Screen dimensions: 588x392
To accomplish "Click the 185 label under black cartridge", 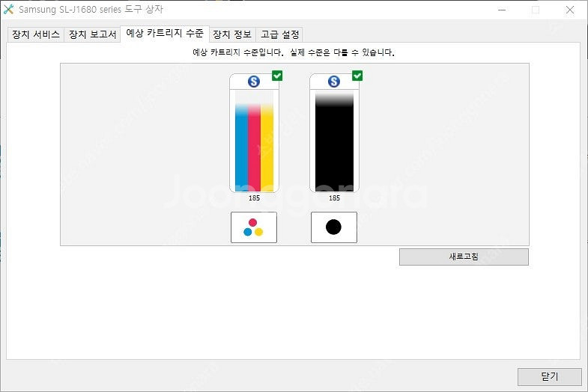I will point(335,198).
